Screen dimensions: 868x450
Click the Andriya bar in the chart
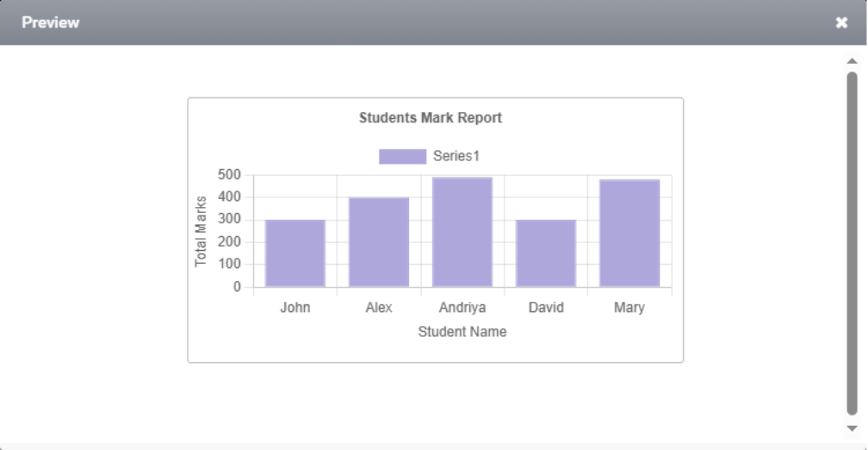tap(462, 232)
